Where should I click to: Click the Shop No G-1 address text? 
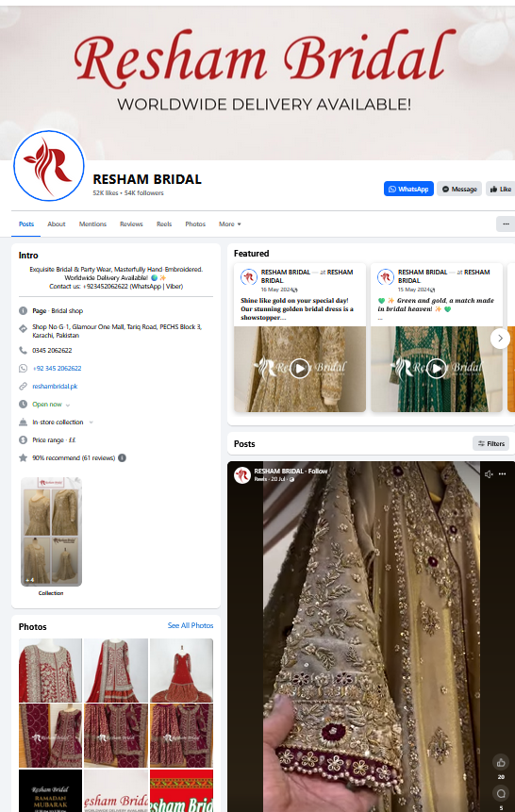[x=117, y=331]
